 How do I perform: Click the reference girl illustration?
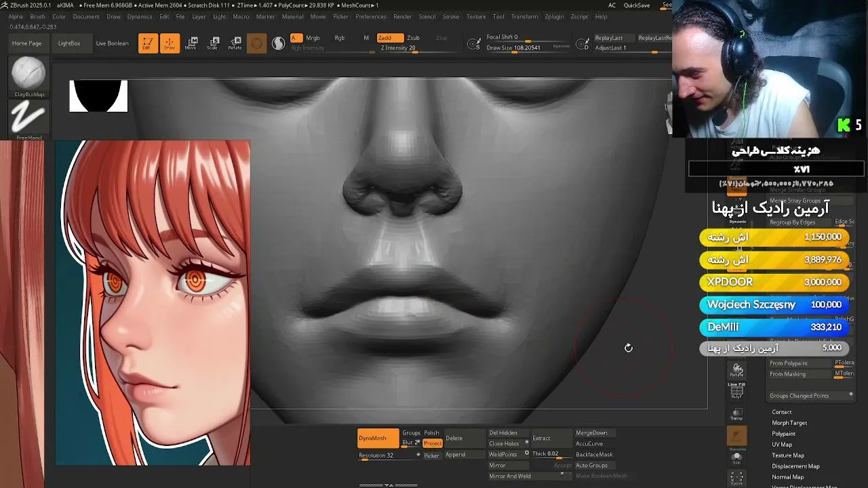[x=153, y=303]
